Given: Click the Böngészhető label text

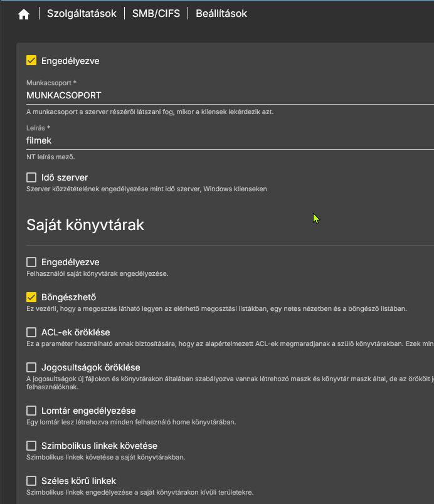Looking at the screenshot, I should pyautogui.click(x=68, y=297).
